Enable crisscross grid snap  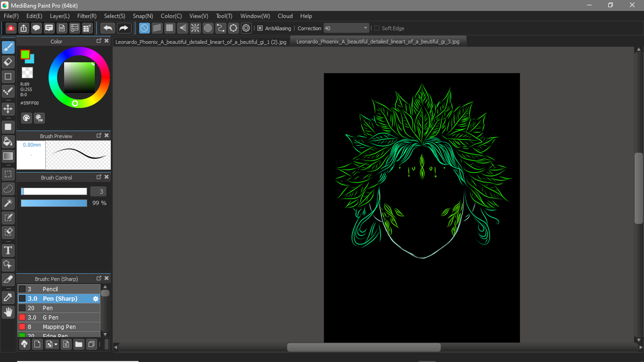170,28
